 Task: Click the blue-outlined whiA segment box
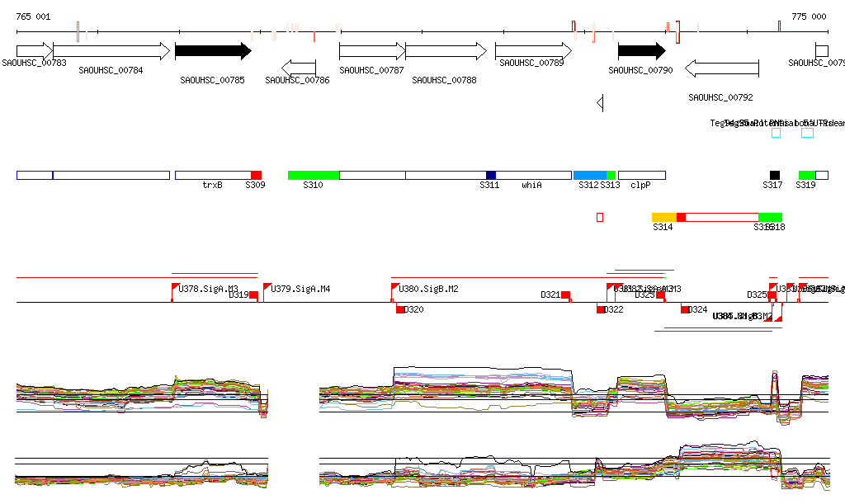coord(534,175)
